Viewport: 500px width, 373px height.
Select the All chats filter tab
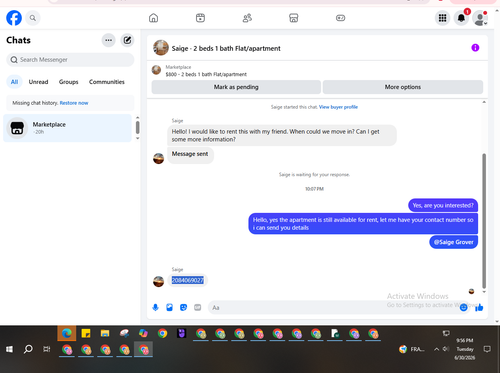point(14,82)
